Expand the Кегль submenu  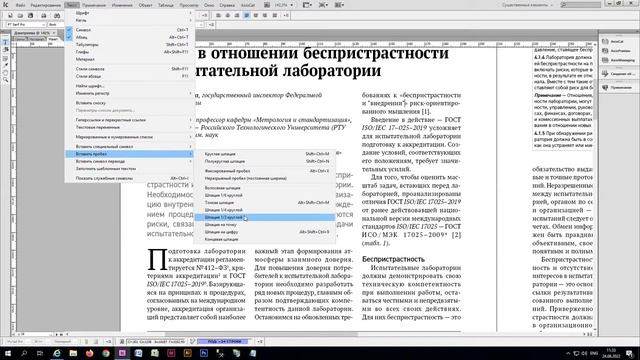click(x=129, y=20)
